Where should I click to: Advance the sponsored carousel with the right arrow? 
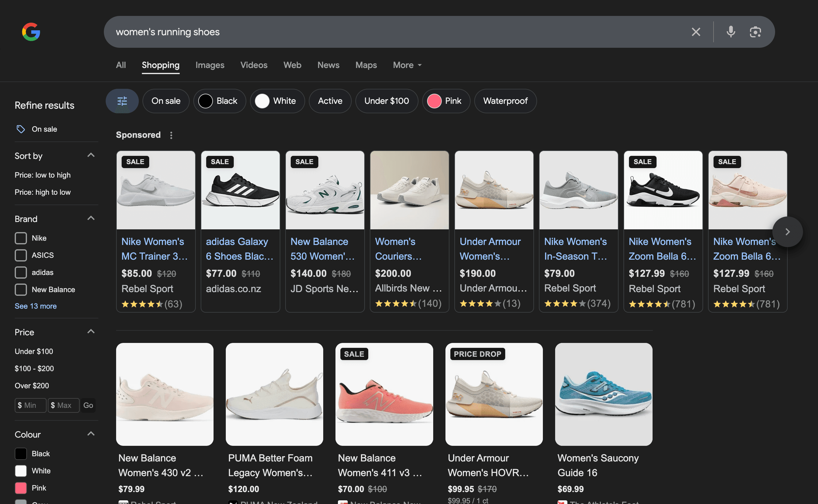coord(787,232)
